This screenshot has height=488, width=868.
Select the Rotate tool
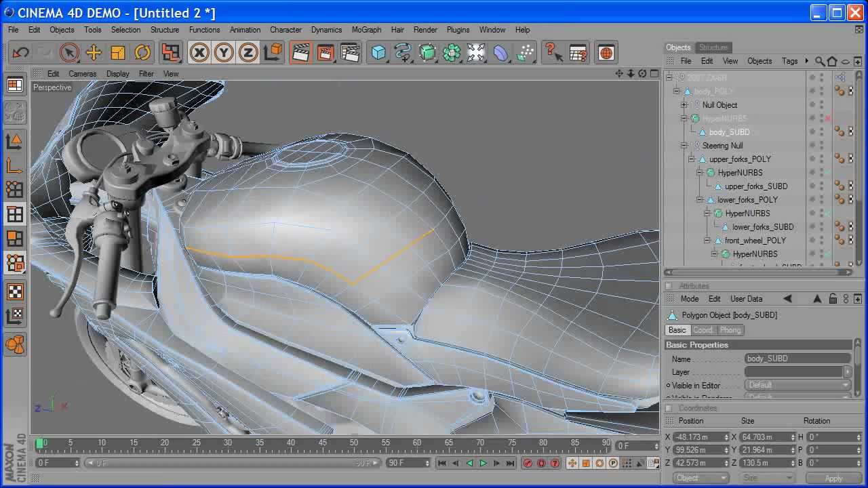point(142,52)
